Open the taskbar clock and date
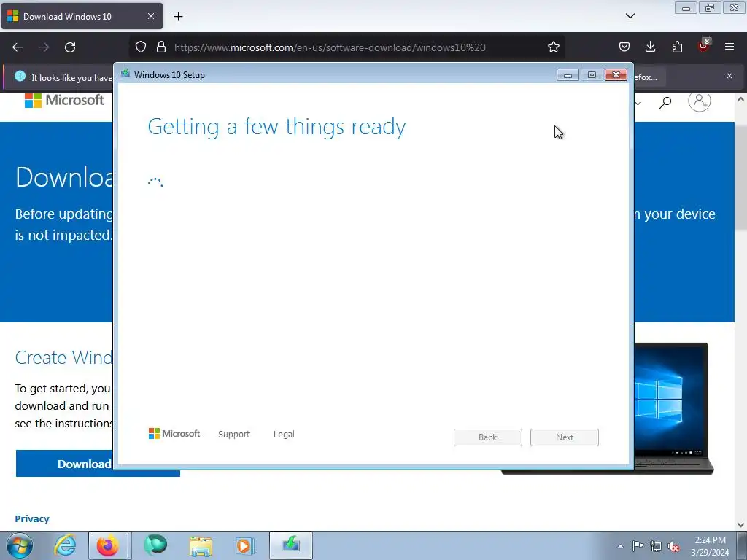Screen dimensions: 747x560 coord(710,546)
